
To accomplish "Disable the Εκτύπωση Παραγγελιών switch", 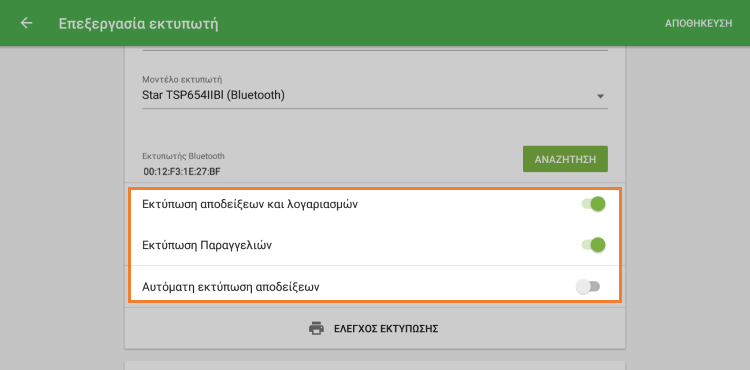I will (594, 245).
